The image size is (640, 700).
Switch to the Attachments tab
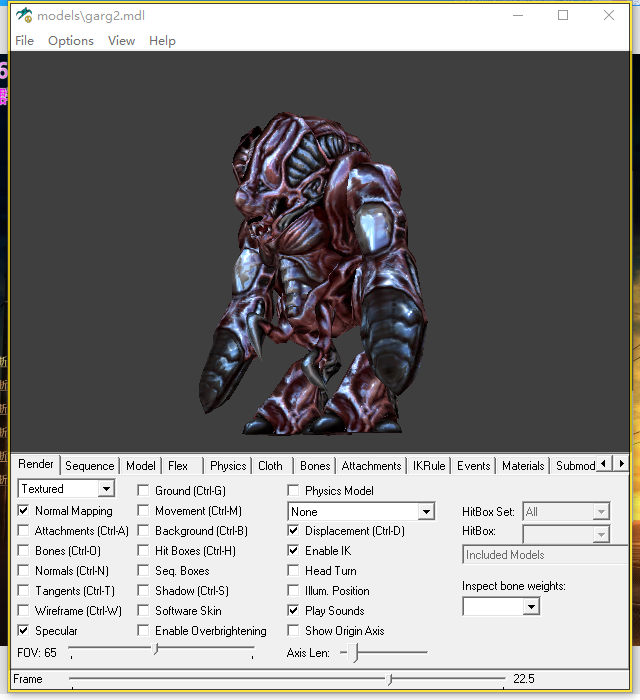pyautogui.click(x=371, y=466)
